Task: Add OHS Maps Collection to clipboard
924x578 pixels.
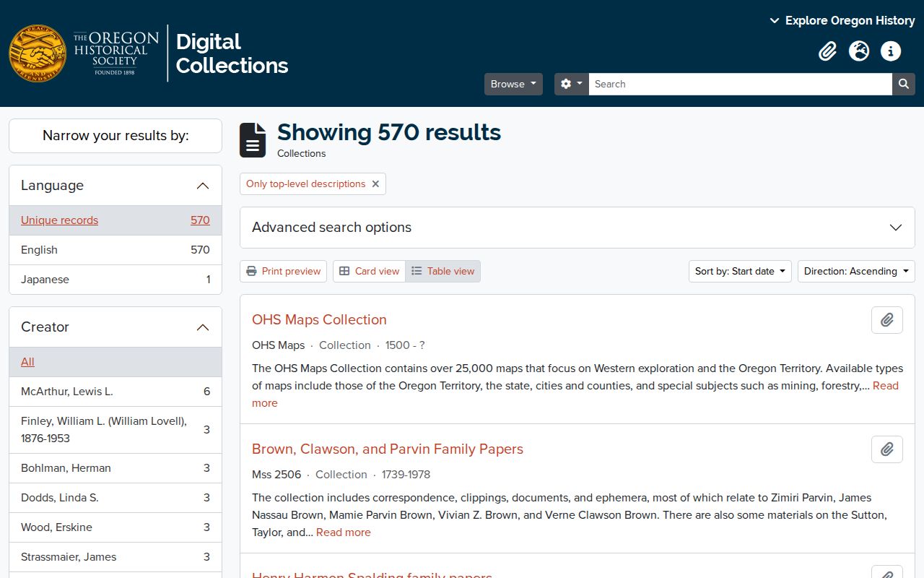Action: tap(887, 320)
